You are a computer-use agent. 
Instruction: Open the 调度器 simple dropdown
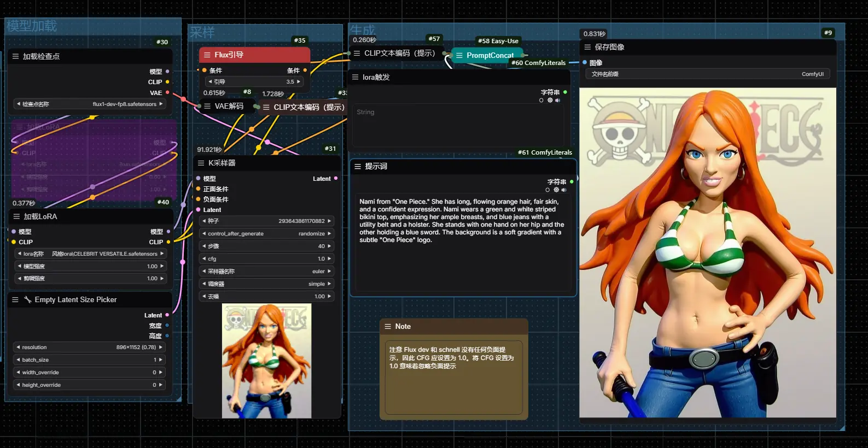coord(267,284)
